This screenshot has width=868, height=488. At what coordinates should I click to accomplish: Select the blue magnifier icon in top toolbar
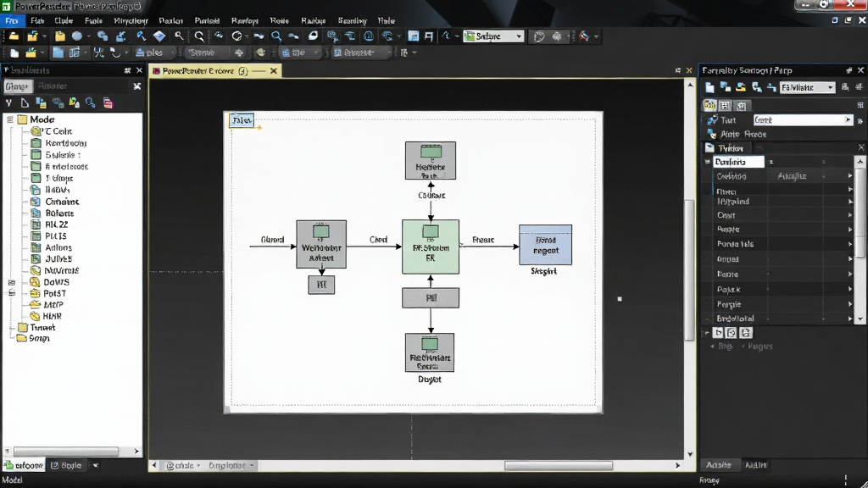276,36
